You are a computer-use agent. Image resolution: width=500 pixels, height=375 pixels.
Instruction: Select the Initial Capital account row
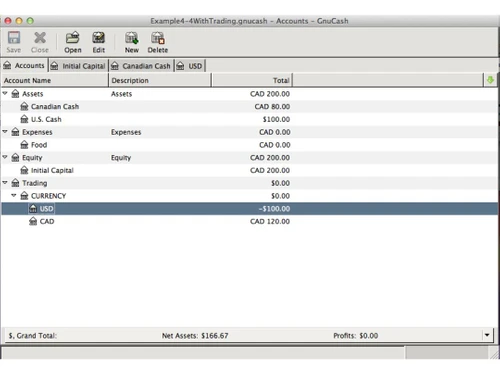(x=249, y=170)
